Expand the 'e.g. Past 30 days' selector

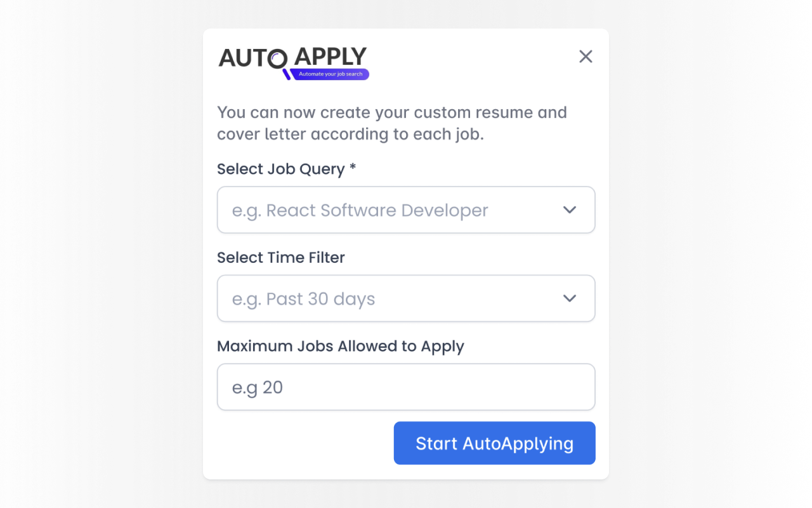(406, 298)
